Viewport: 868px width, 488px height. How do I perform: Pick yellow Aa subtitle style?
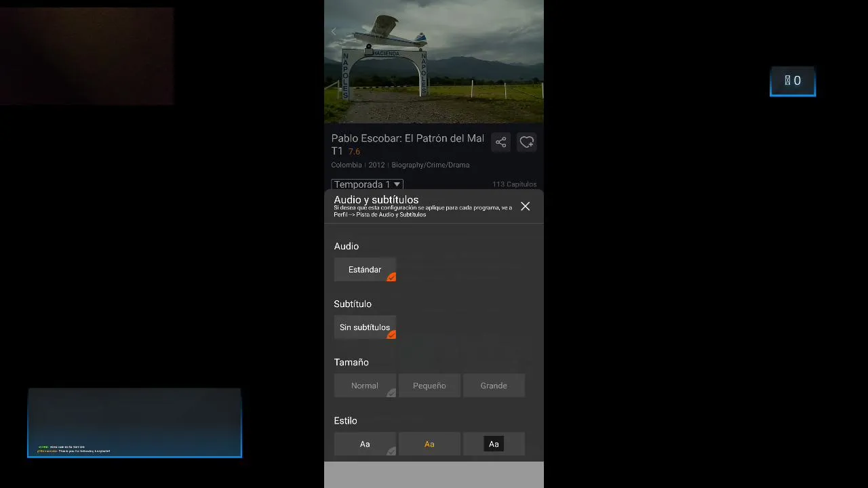point(429,444)
